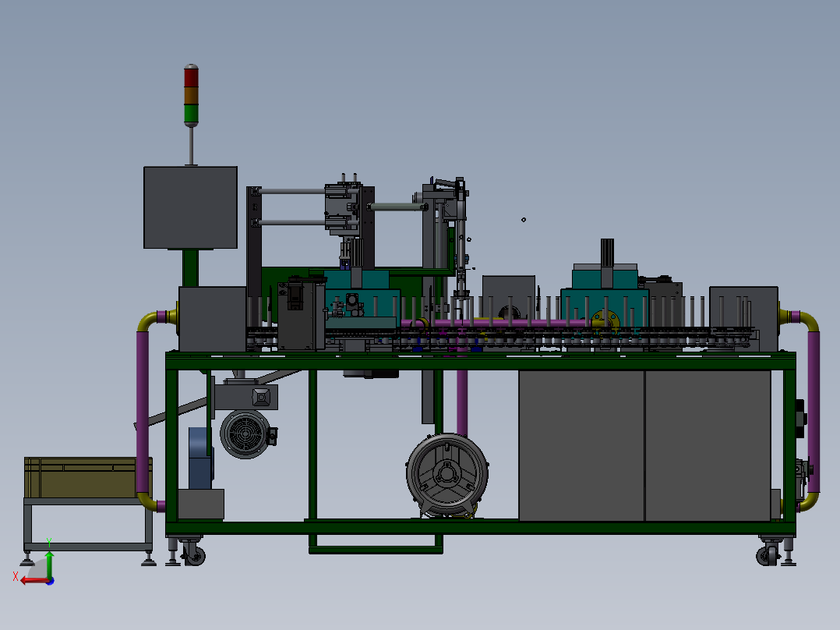Select the right caster wheel of the frame

[767, 555]
